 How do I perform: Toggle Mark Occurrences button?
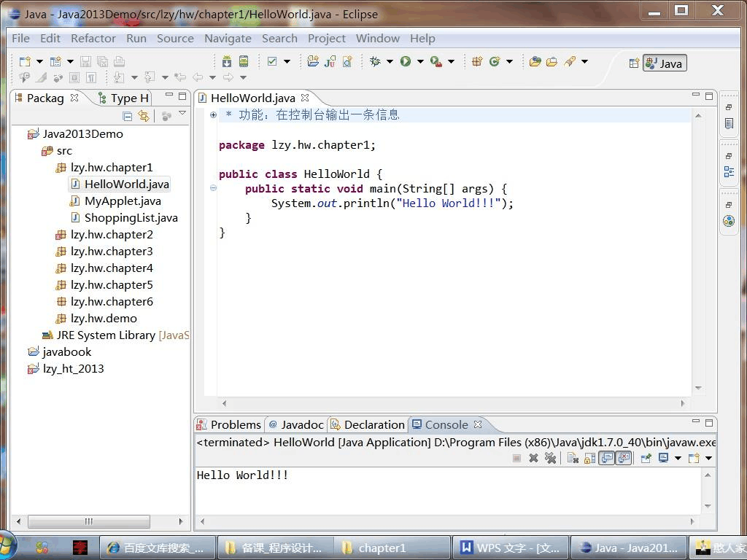click(42, 77)
